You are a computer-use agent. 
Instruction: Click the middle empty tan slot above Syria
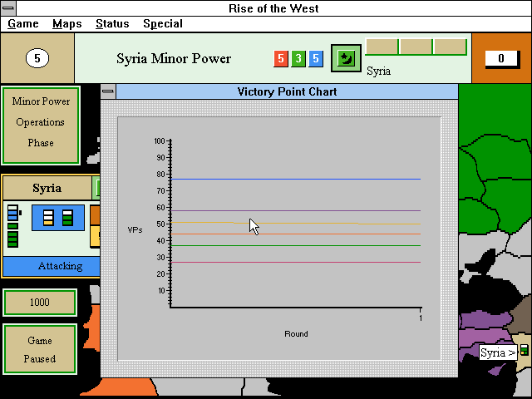(416, 47)
